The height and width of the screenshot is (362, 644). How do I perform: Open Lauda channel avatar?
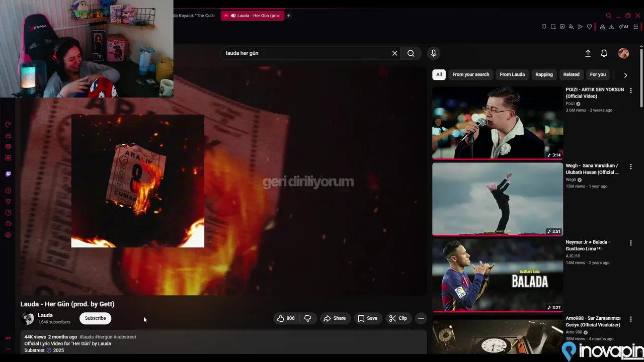[x=27, y=318]
